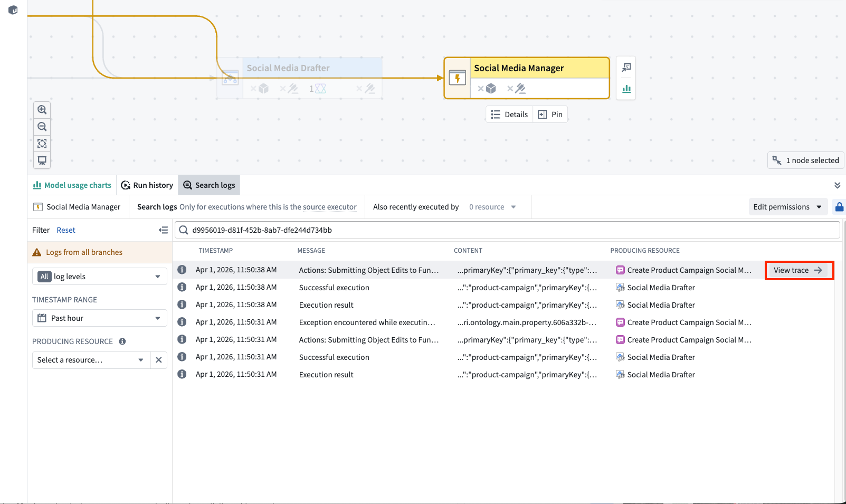Switch to the Run history tab
846x504 pixels.
147,185
